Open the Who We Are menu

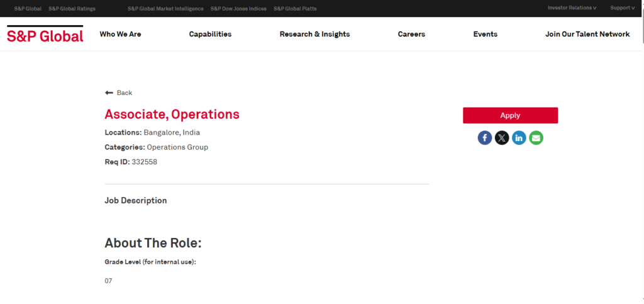[120, 34]
